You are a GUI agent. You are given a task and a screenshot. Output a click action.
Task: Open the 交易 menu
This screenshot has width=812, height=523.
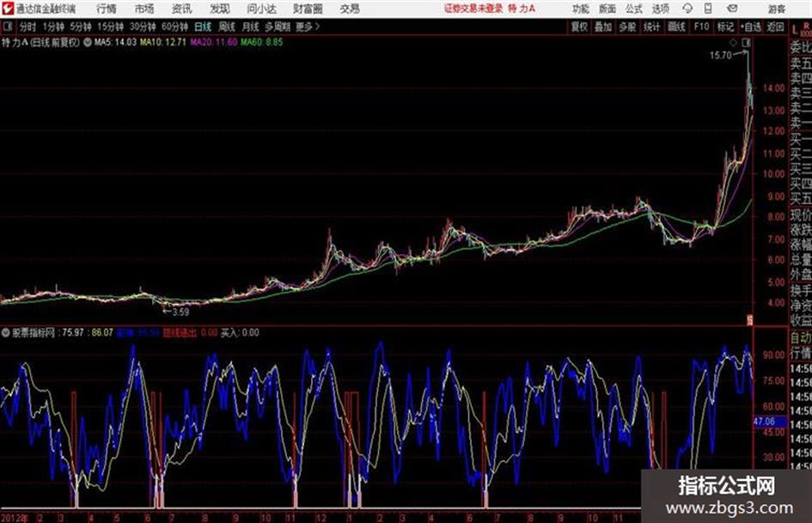[x=350, y=9]
